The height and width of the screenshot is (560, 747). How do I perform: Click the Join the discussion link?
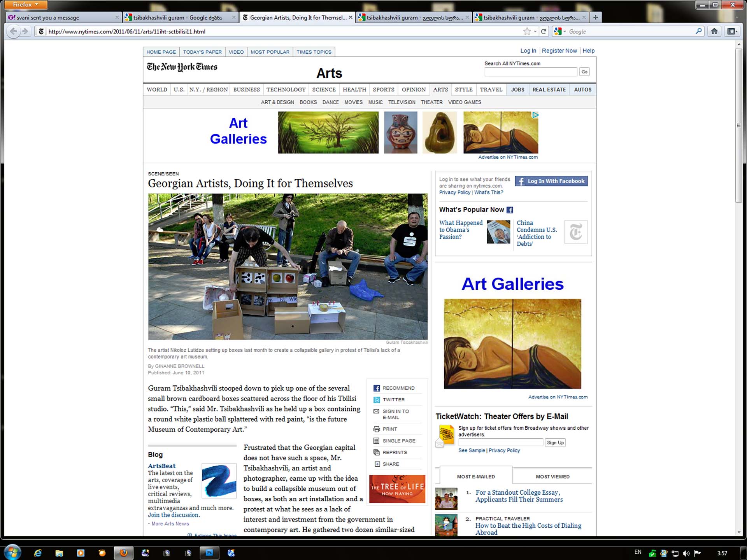tap(174, 515)
